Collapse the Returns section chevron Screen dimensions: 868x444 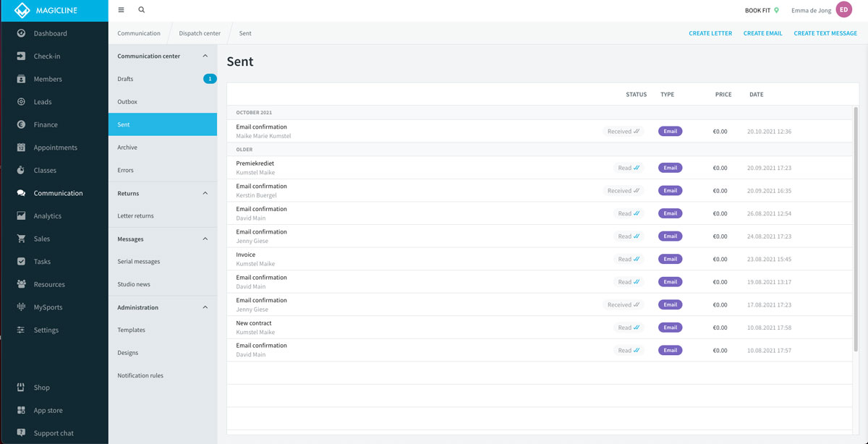click(205, 194)
